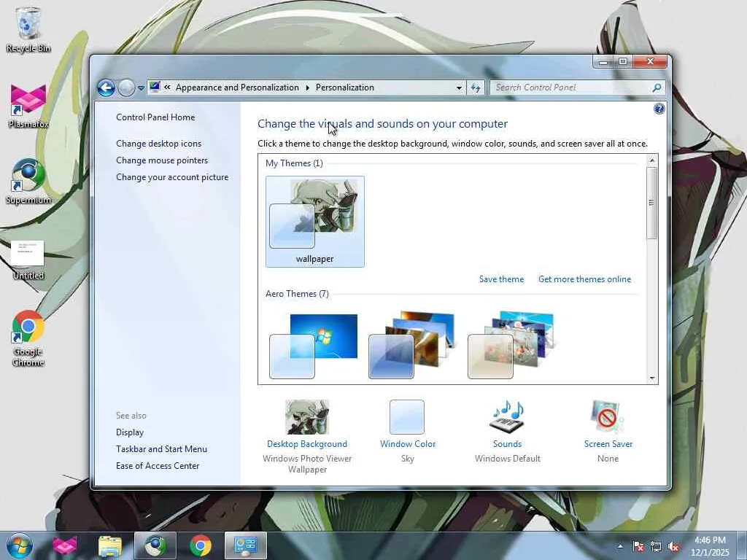Screen dimensions: 747x560
Task: Click the Action Center flag tray icon
Action: [x=638, y=547]
